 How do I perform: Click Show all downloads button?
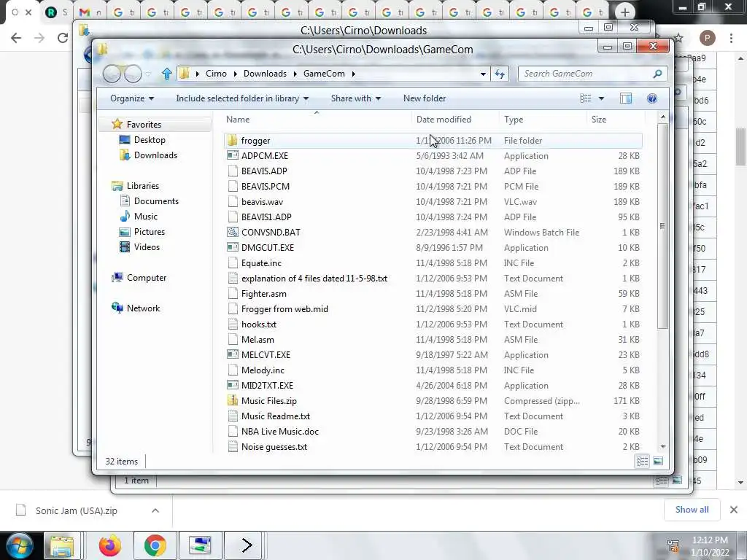click(692, 510)
